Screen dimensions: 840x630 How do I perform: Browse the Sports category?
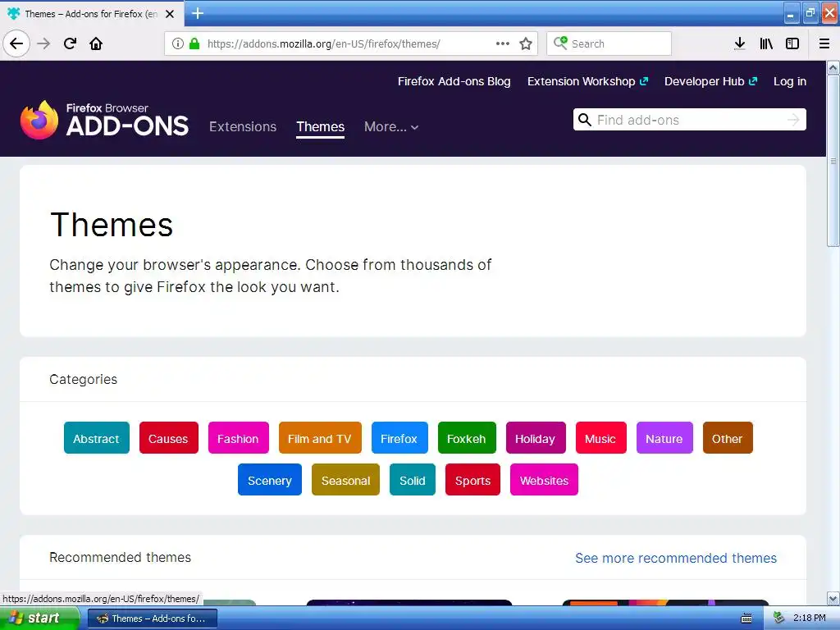pyautogui.click(x=472, y=479)
